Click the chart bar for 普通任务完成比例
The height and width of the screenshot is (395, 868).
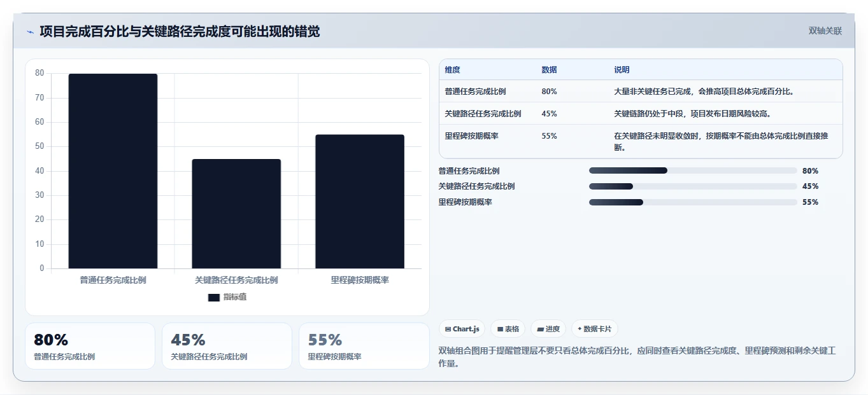click(x=113, y=171)
